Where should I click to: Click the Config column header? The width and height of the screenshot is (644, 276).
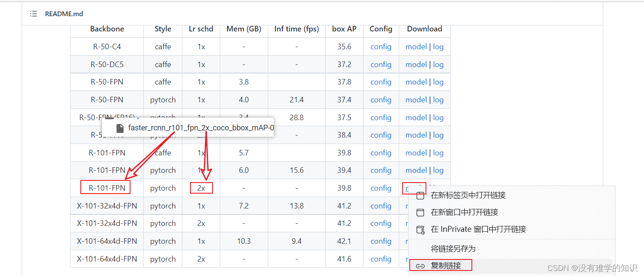[381, 29]
